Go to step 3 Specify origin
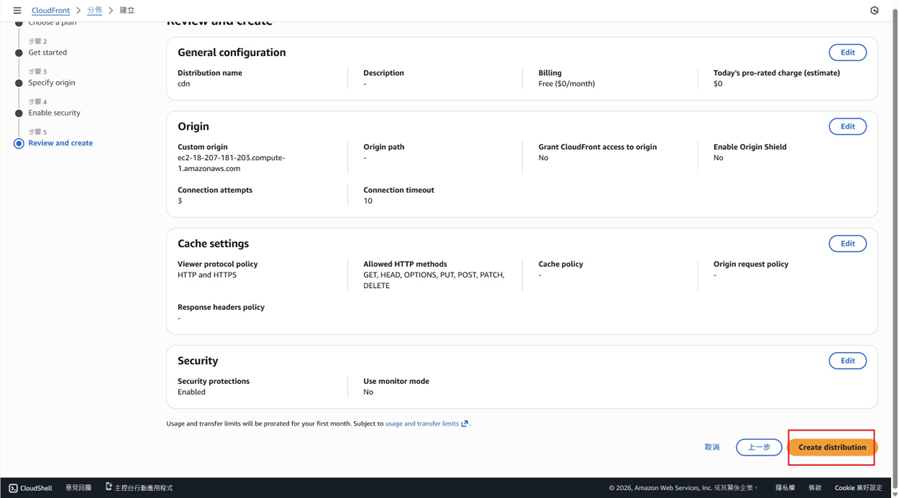The image size is (899, 498). (x=51, y=83)
